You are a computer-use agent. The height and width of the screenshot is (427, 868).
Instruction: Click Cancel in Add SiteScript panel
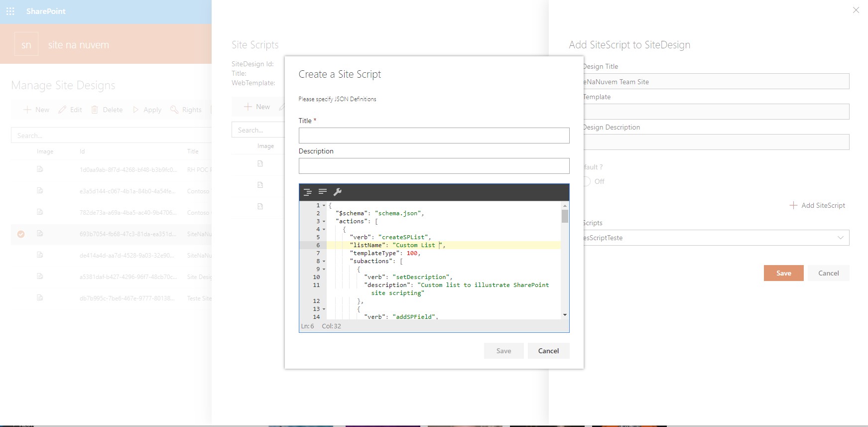[x=829, y=273]
